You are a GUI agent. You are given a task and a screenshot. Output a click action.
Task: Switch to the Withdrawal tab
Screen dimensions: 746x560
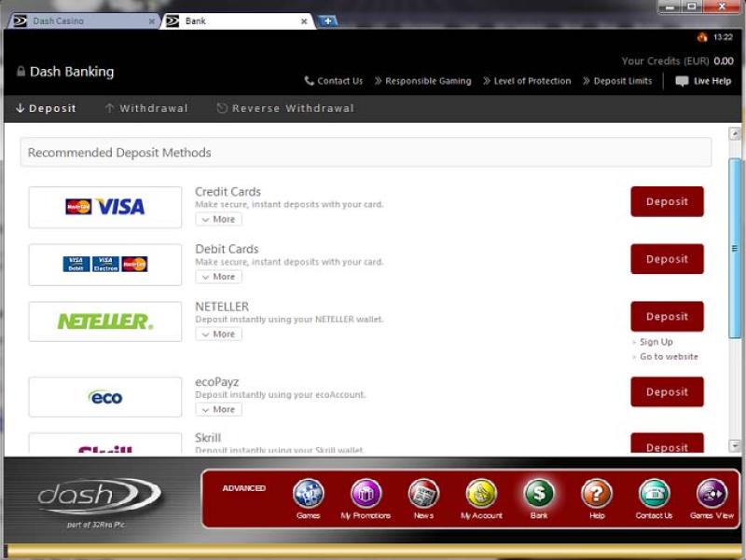tap(145, 108)
